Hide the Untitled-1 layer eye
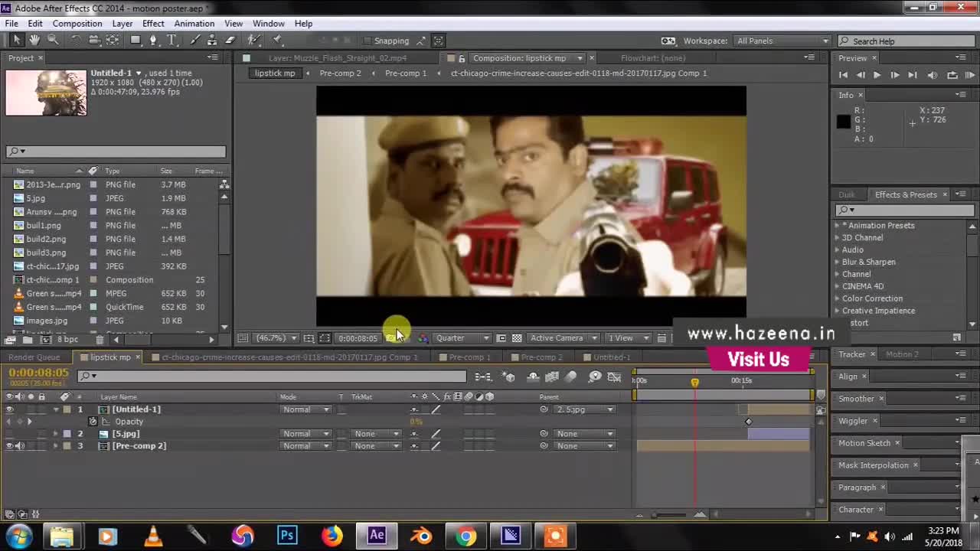 point(9,409)
